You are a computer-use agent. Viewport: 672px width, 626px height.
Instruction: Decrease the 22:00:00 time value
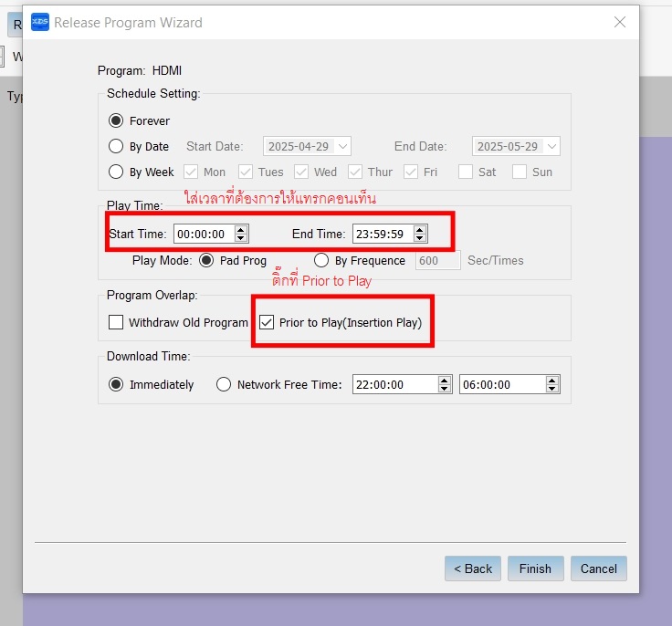coord(445,389)
